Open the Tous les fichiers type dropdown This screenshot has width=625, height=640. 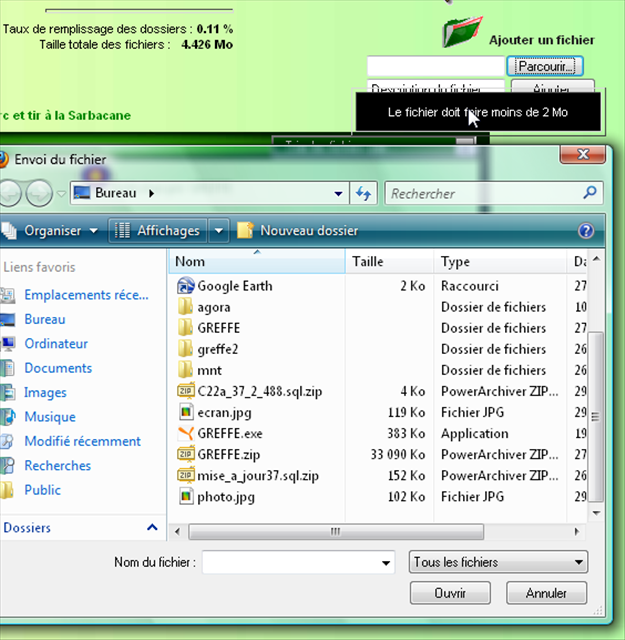point(498,563)
